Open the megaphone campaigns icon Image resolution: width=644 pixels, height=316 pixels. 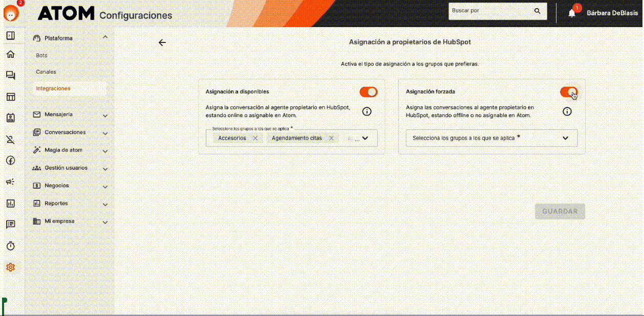10,182
